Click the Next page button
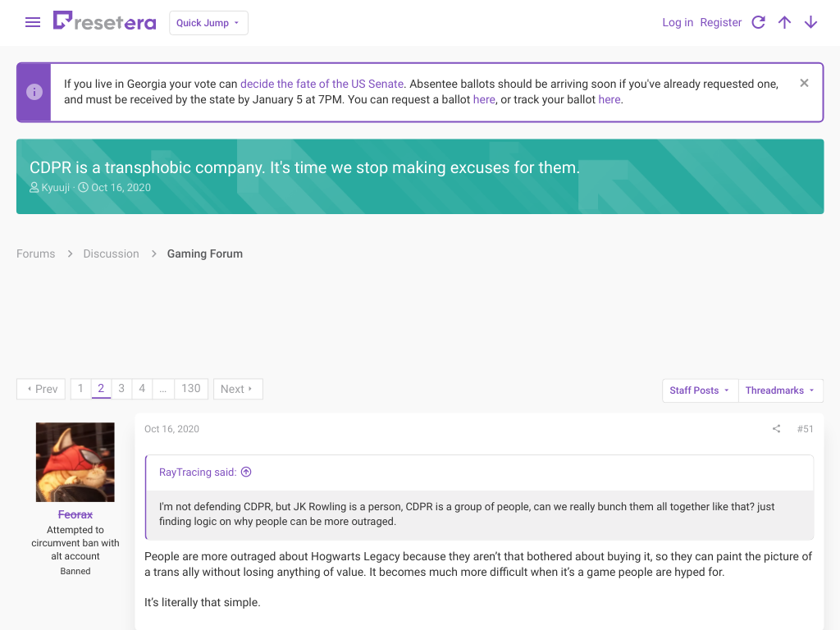The width and height of the screenshot is (840, 630). coord(238,389)
